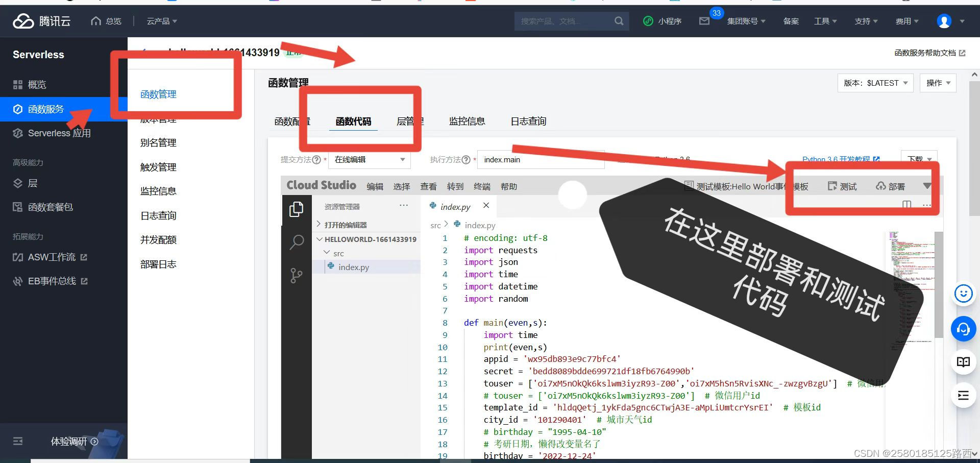Expand the 工具 dropdown menu
This screenshot has width=980, height=463.
click(825, 21)
